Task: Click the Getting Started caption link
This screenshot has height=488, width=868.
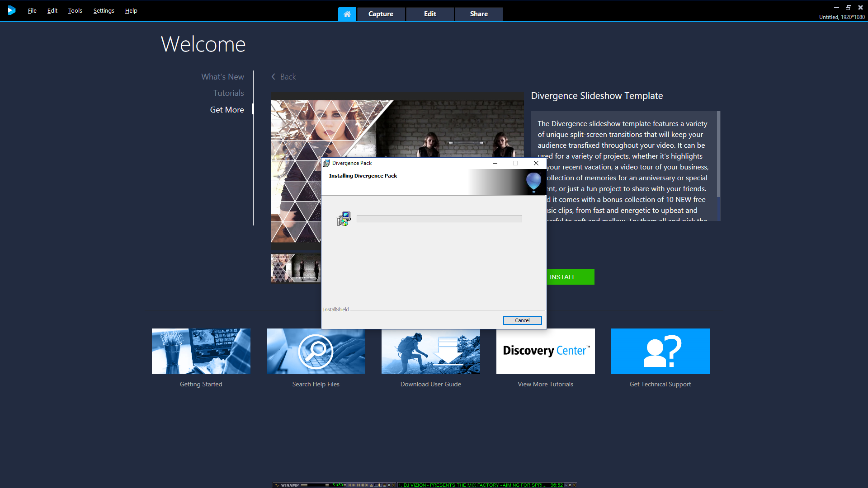Action: tap(201, 384)
